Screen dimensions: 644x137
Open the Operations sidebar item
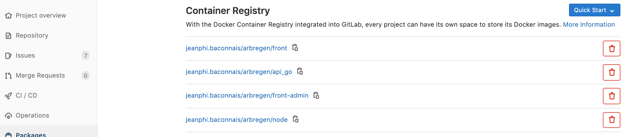coord(32,115)
